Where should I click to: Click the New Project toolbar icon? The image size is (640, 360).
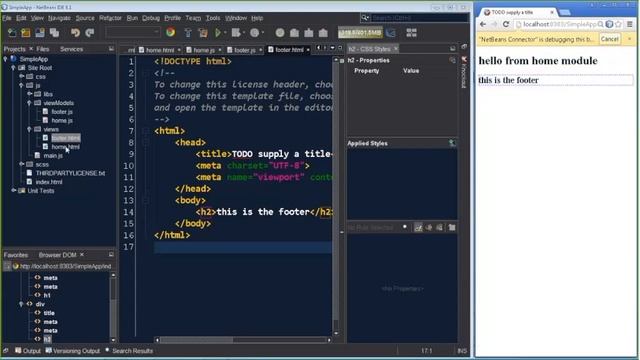coord(26,33)
